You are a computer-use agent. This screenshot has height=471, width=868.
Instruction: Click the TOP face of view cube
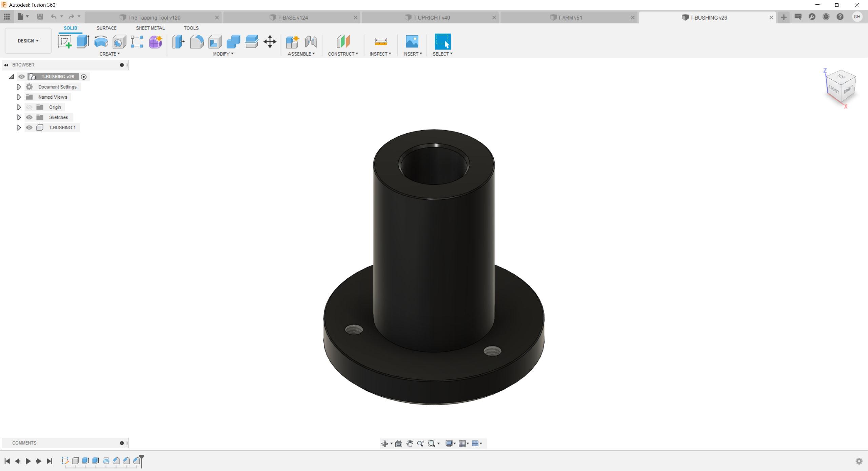(x=841, y=76)
